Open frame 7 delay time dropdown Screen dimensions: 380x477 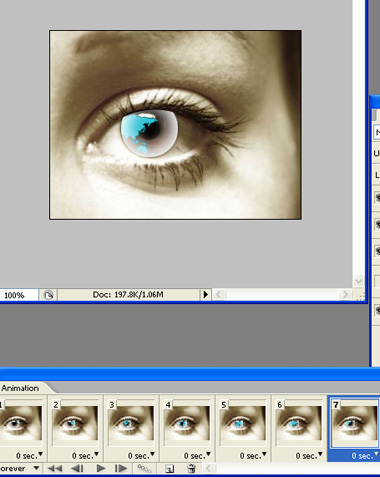point(365,455)
